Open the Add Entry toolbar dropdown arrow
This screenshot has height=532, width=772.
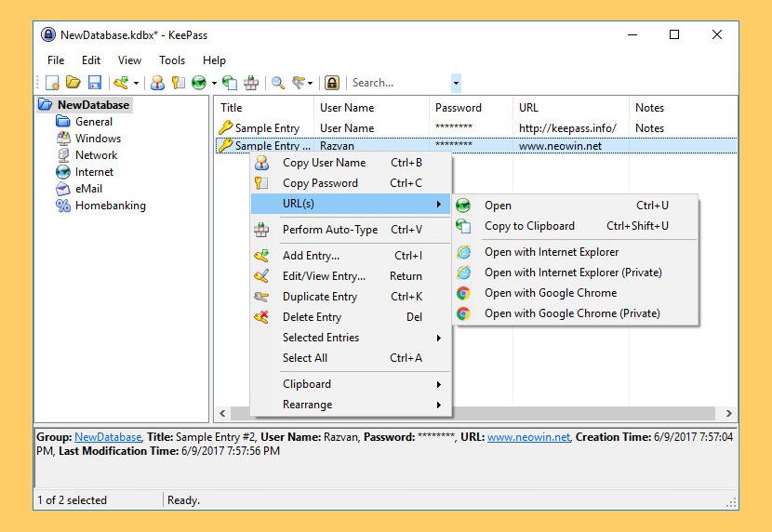tap(136, 83)
